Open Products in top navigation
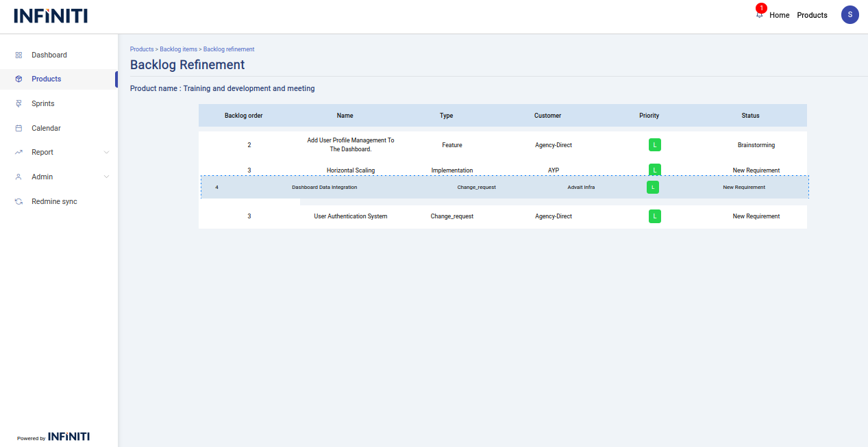Screen dimensions: 868x447 [812, 15]
